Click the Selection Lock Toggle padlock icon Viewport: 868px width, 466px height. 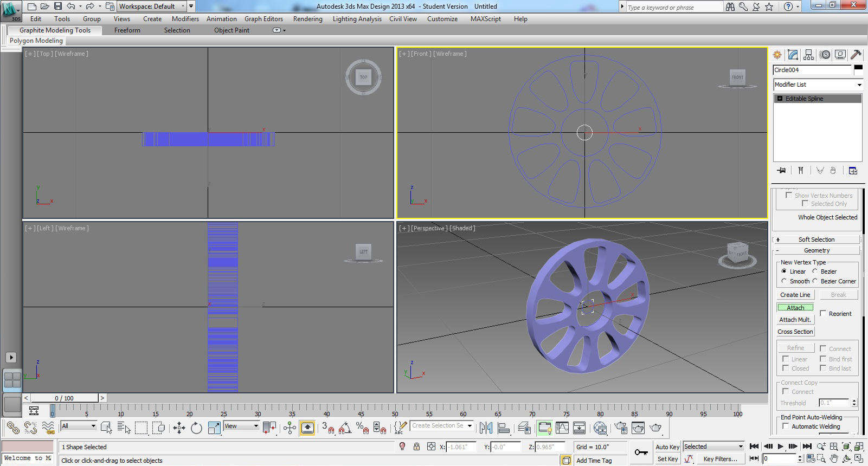tap(416, 446)
